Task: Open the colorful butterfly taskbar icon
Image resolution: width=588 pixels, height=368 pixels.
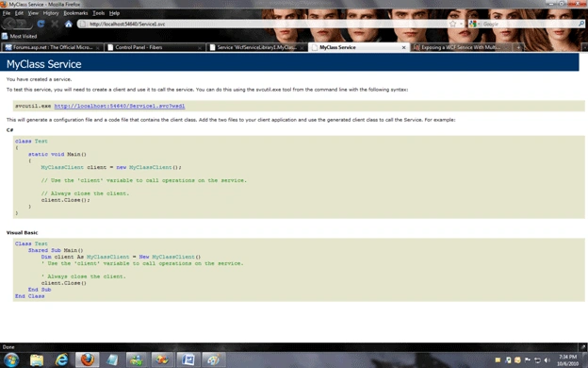Action: pos(162,360)
